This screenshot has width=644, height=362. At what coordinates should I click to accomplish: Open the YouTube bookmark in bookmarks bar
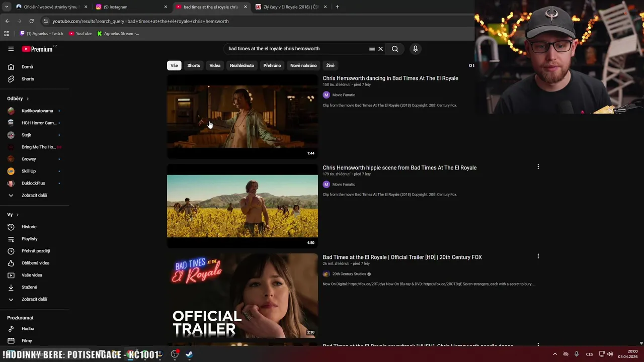pyautogui.click(x=80, y=34)
